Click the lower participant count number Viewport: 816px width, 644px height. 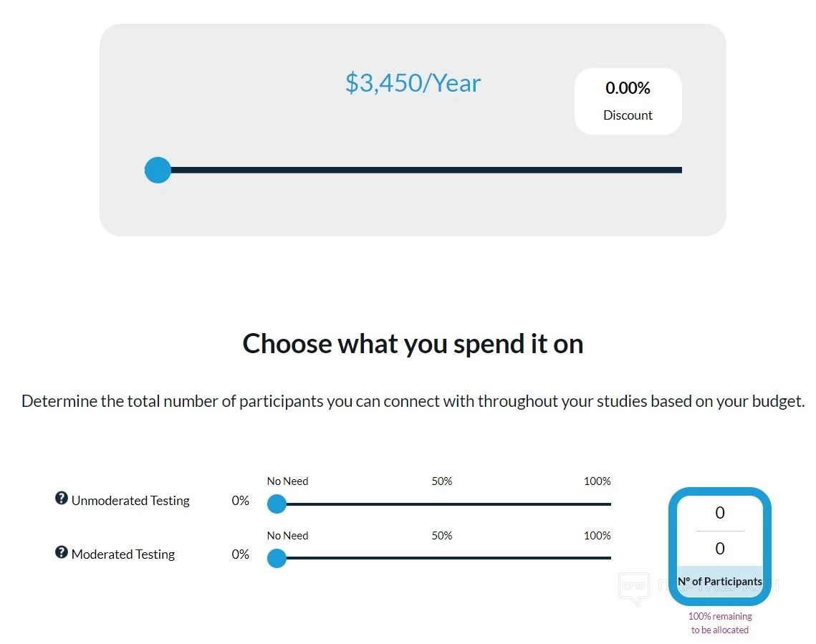[720, 549]
